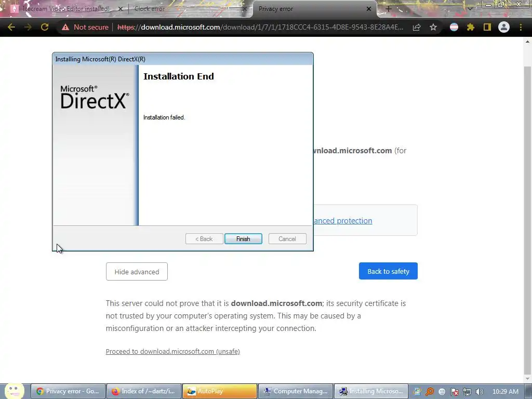Viewport: 532px width, 399px height.
Task: Click the share page icon in address bar
Action: click(x=417, y=27)
